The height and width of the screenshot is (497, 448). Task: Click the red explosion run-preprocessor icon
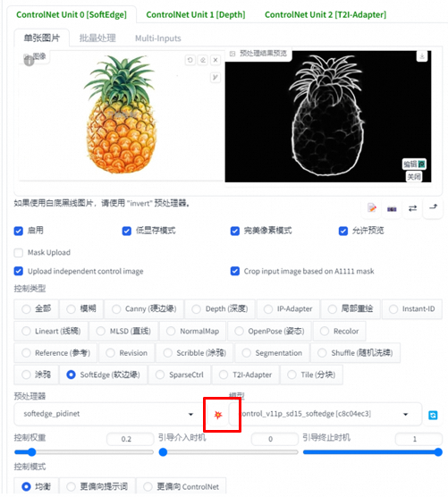tap(218, 415)
